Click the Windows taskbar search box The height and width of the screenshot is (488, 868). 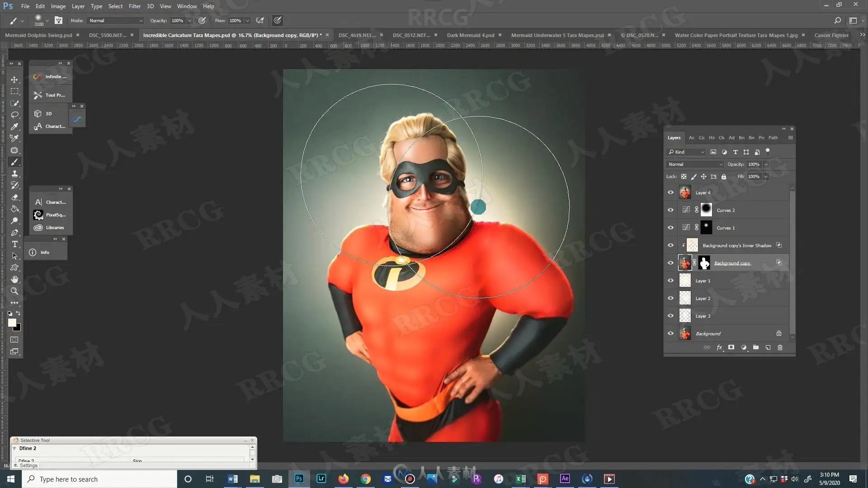tap(99, 479)
